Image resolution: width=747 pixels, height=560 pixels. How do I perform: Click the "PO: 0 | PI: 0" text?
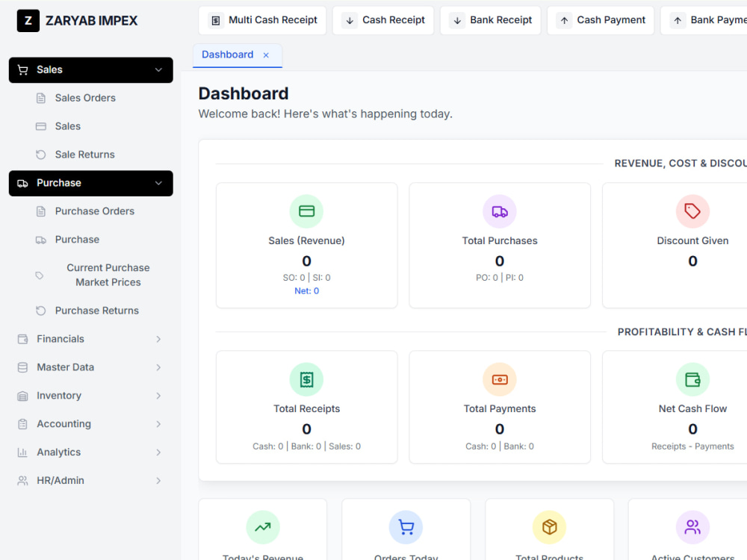[500, 278]
